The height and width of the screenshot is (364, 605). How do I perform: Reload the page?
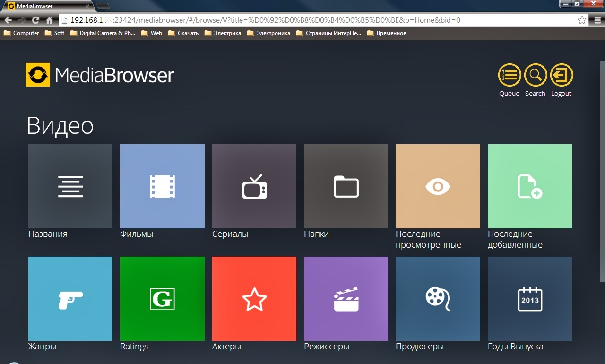[35, 20]
